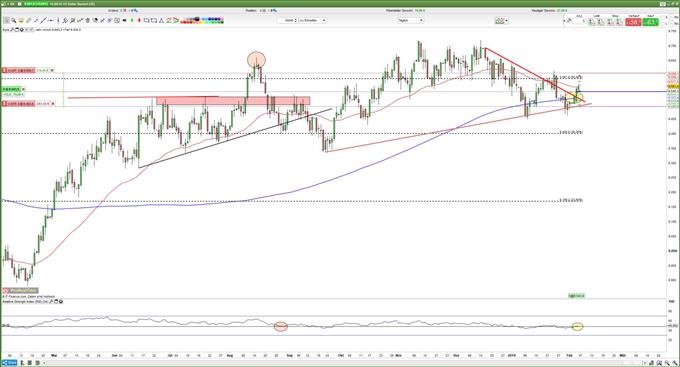The height and width of the screenshot is (367, 680).
Task: Pick the black color in palette
Action: (197, 18)
